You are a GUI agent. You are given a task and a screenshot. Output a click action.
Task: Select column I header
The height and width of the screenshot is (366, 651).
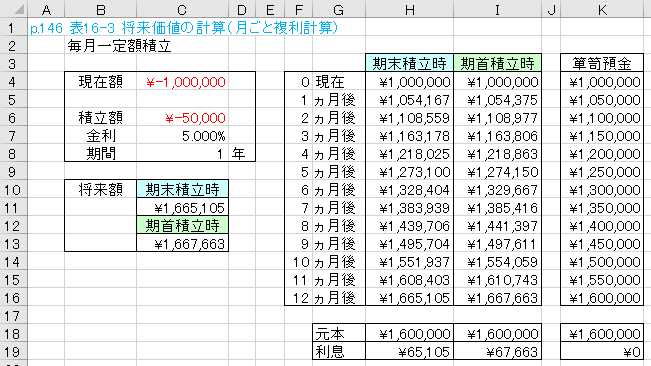click(497, 9)
